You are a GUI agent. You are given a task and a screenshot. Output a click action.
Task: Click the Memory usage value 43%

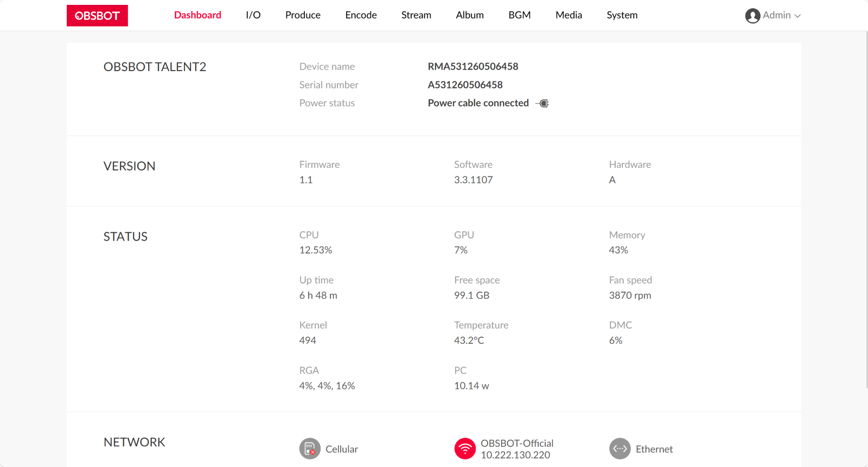618,250
